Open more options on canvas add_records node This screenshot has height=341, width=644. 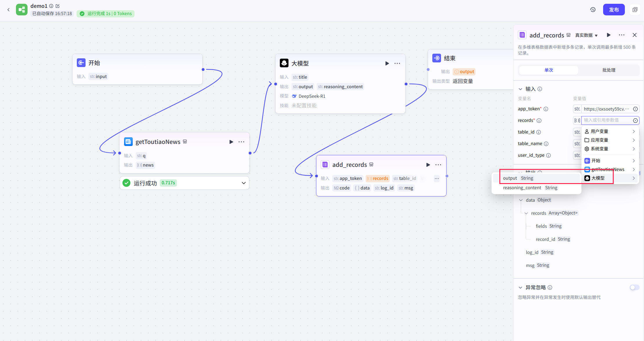pyautogui.click(x=438, y=165)
